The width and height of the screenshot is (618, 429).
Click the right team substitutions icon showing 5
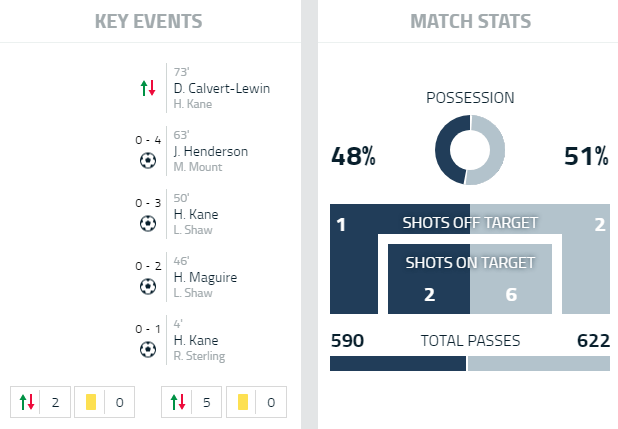click(x=179, y=403)
